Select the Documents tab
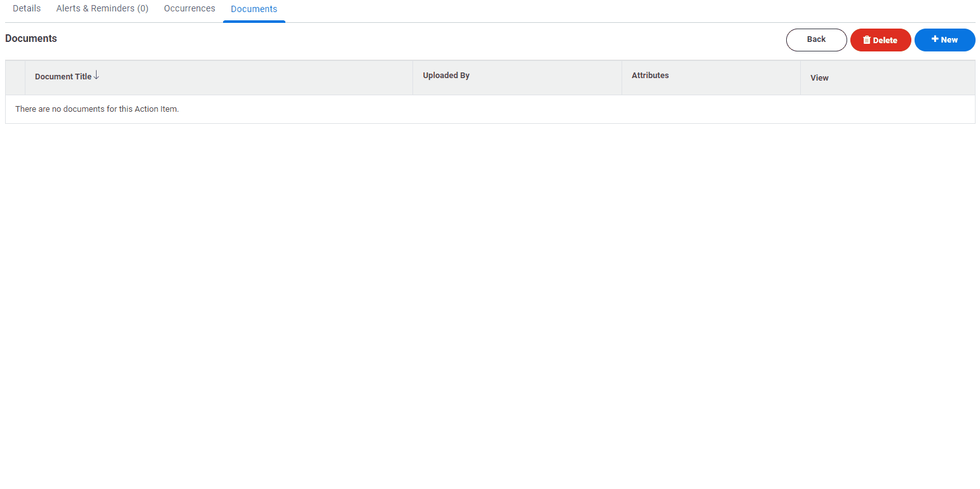 (254, 9)
